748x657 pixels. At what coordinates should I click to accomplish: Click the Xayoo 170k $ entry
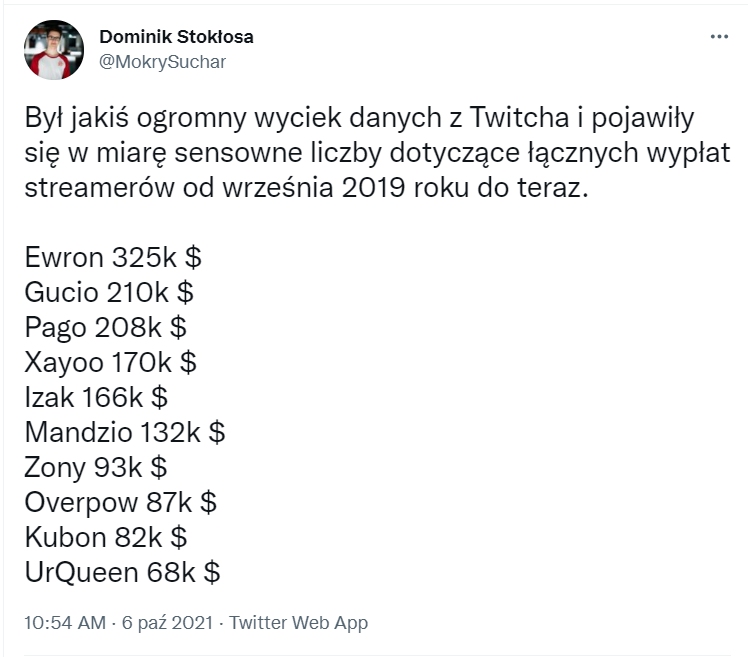(110, 363)
